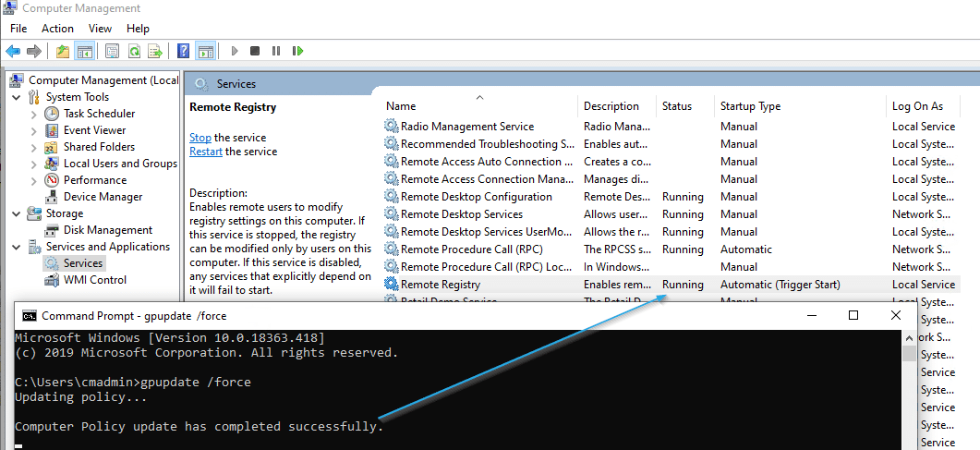
Task: Click the Properties toolbar icon
Action: coord(112,51)
